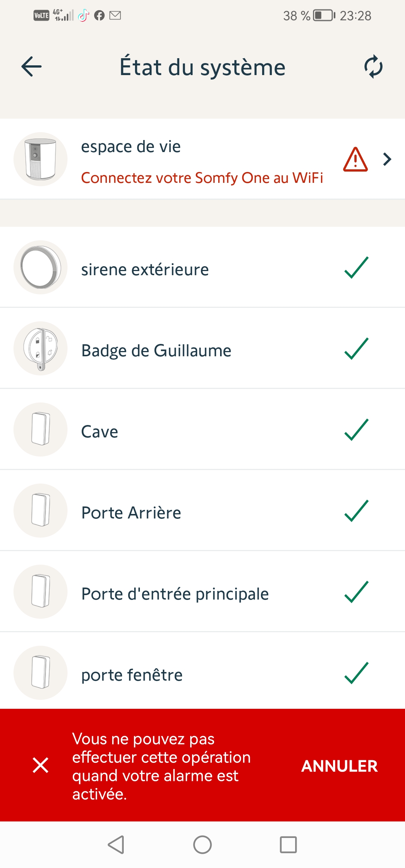Tap the Porte Arrière green checkmark
The height and width of the screenshot is (868, 405).
click(356, 511)
